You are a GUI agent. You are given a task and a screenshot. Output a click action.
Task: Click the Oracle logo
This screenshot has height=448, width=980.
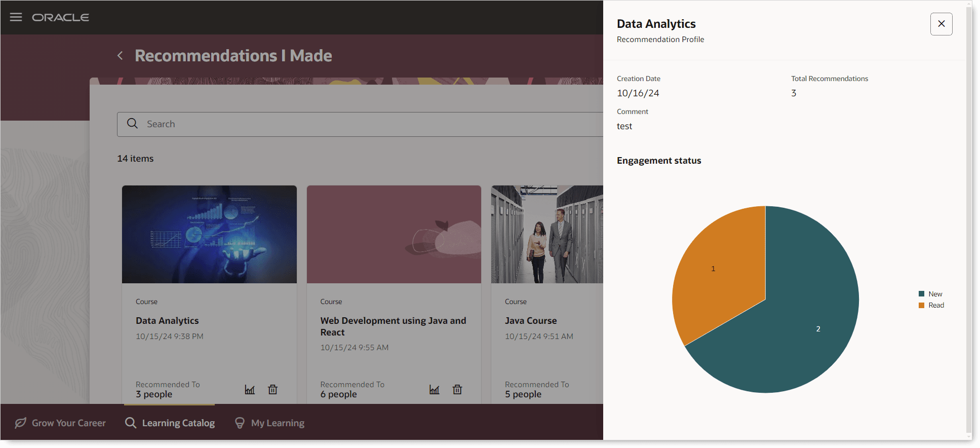61,17
